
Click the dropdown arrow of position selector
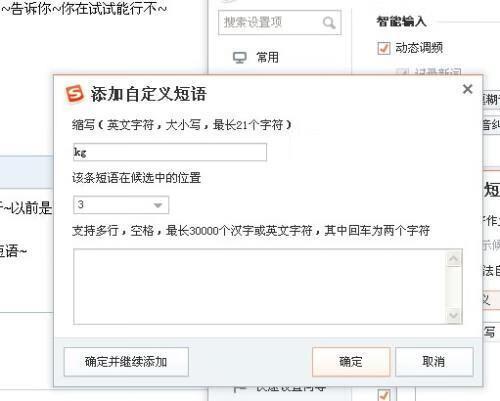pos(158,205)
